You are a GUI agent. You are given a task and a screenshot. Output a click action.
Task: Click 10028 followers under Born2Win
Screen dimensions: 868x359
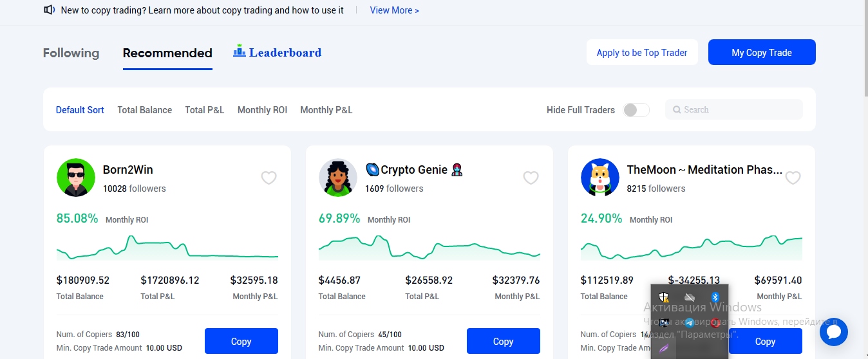point(135,189)
